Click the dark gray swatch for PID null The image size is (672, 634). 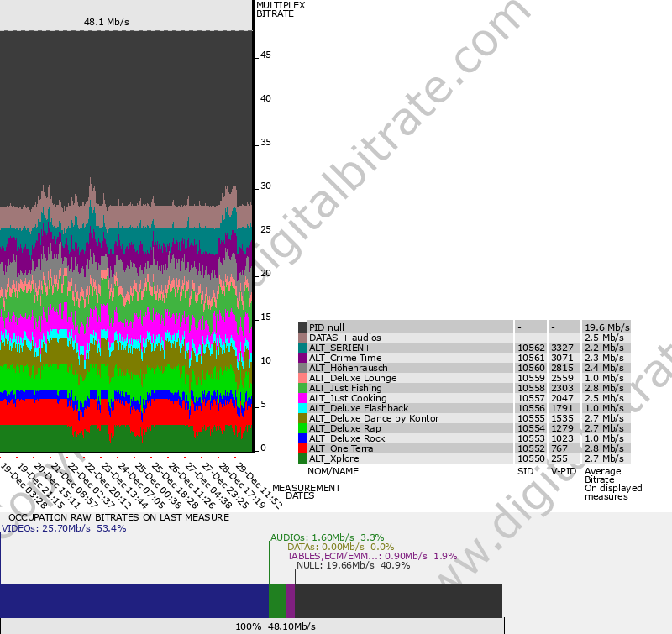pos(301,327)
